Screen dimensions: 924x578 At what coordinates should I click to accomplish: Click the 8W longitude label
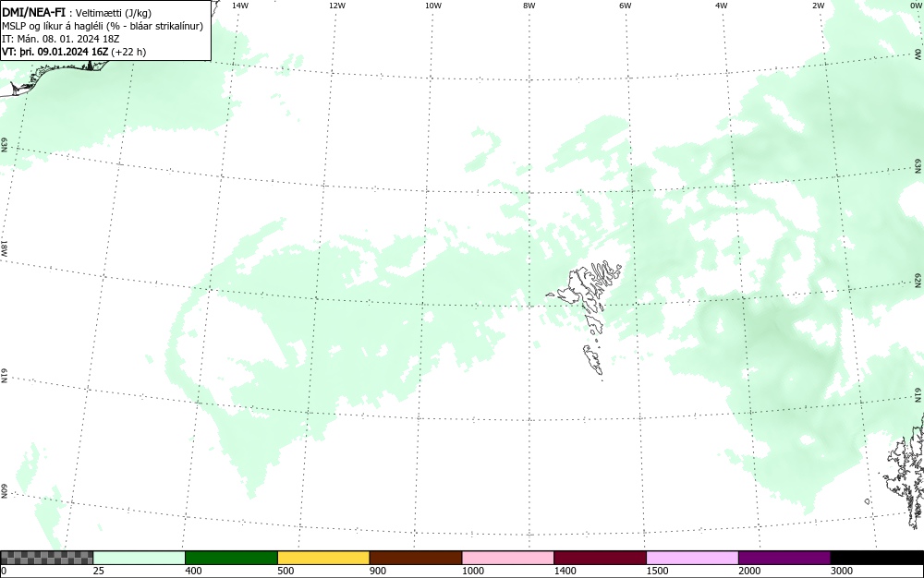pos(529,6)
